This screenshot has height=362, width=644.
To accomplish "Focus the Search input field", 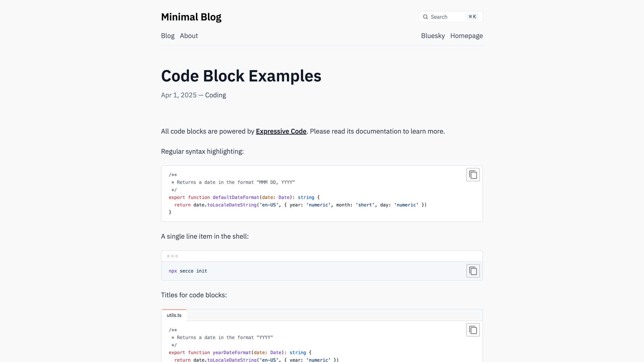I will tap(450, 17).
